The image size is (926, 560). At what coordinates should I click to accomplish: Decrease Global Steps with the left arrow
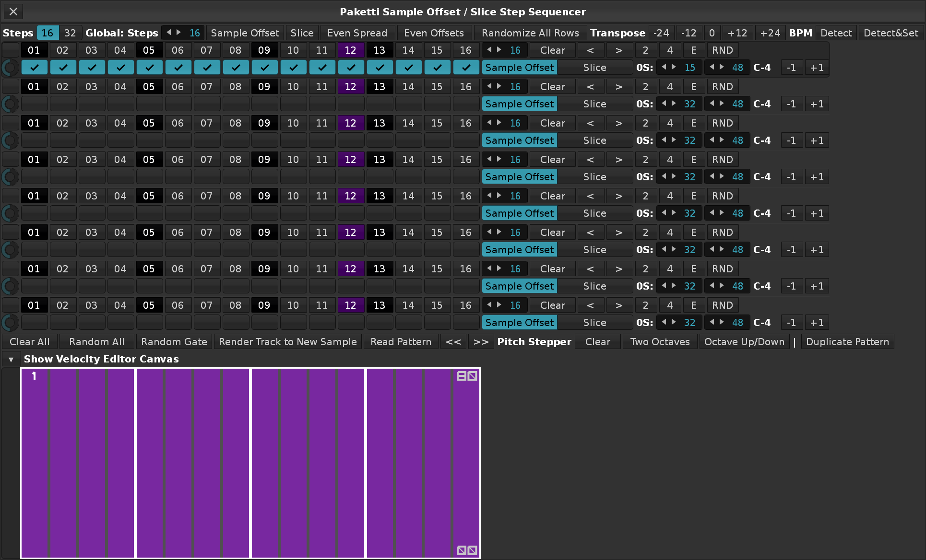tap(168, 33)
